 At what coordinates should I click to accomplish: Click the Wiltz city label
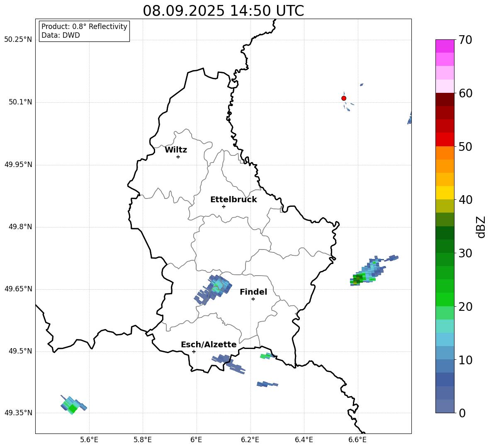176,150
